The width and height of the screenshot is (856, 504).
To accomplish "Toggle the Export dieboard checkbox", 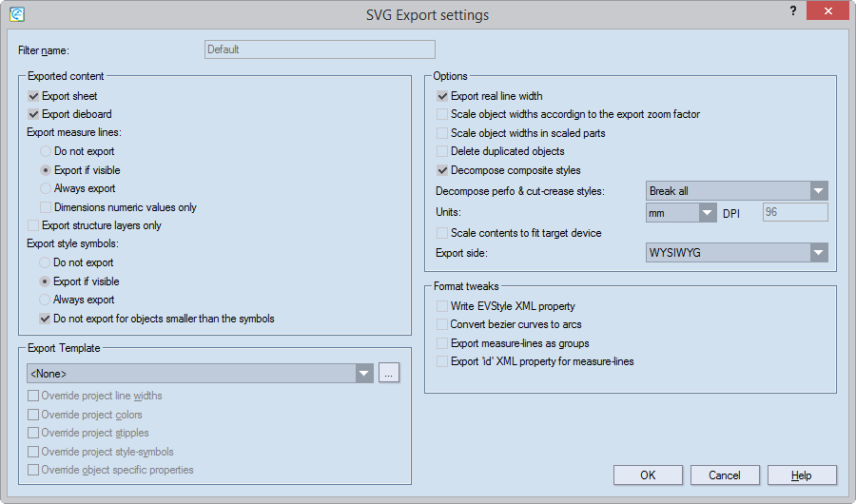I will (34, 114).
